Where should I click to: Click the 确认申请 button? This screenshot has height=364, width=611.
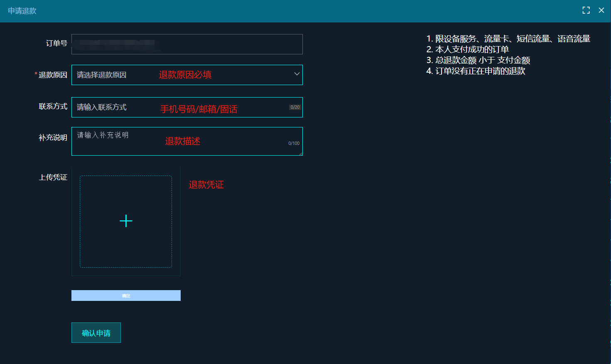pyautogui.click(x=96, y=333)
